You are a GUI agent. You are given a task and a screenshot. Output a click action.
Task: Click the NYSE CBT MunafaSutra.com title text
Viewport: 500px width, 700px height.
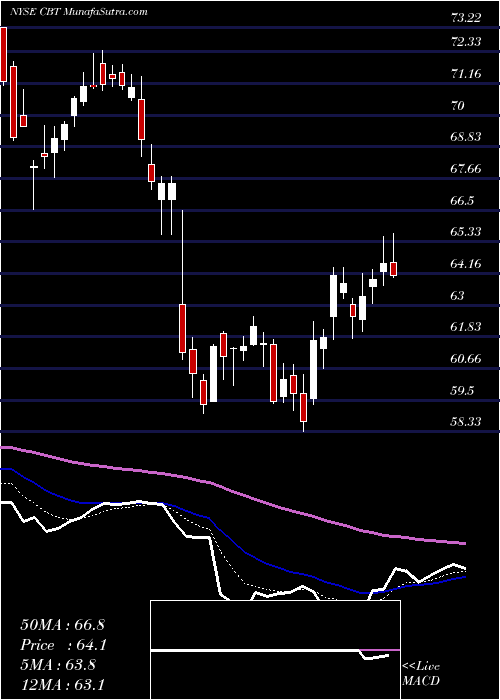79,11
